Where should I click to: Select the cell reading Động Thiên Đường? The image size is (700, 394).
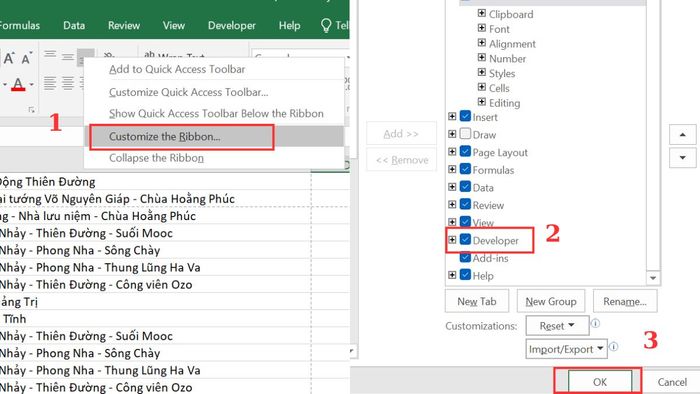pyautogui.click(x=155, y=182)
